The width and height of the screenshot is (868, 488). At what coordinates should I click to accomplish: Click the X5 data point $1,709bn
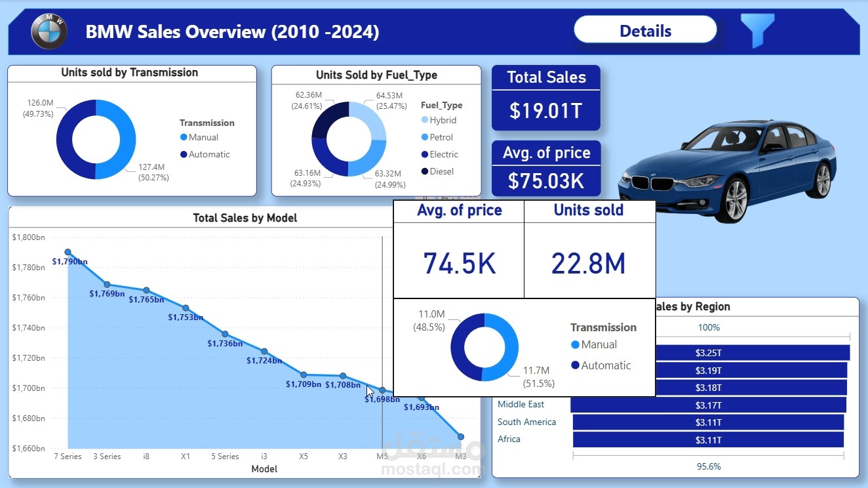[x=304, y=375]
